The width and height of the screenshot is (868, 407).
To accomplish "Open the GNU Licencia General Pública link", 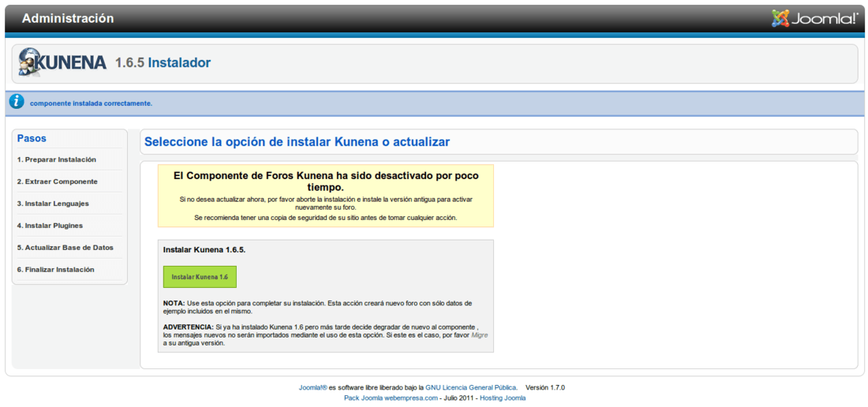I will pos(472,387).
